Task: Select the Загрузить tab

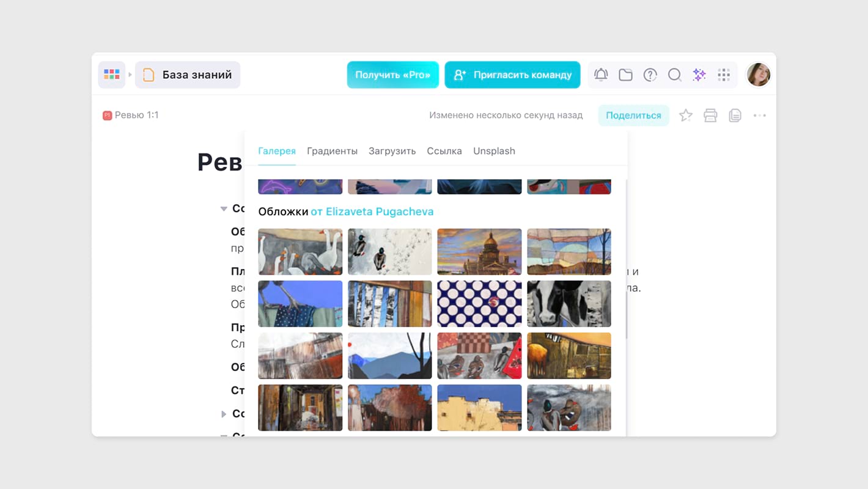Action: pyautogui.click(x=392, y=151)
